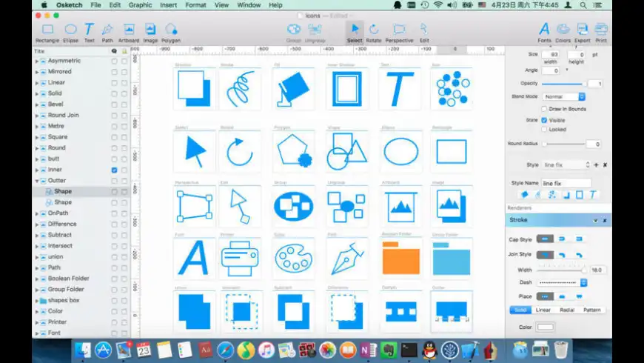Viewport: 644px width, 363px height.
Task: Switch to the Rotate tool
Action: [x=374, y=30]
